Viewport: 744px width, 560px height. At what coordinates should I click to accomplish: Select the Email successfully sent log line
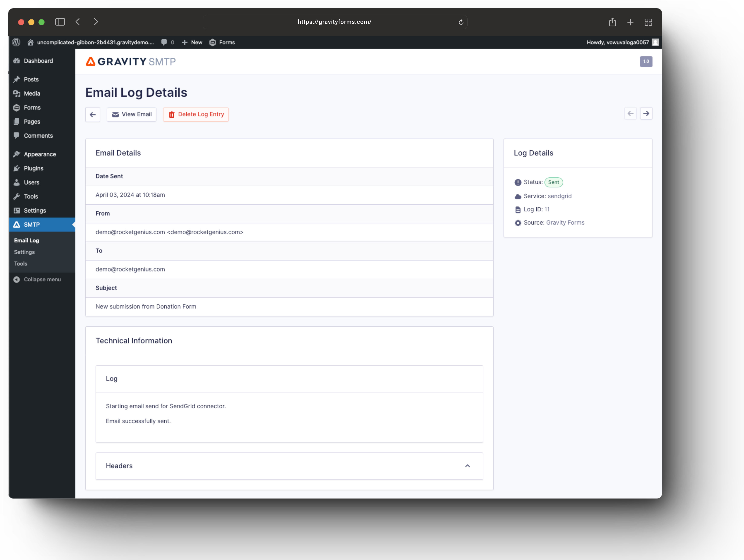click(x=138, y=421)
